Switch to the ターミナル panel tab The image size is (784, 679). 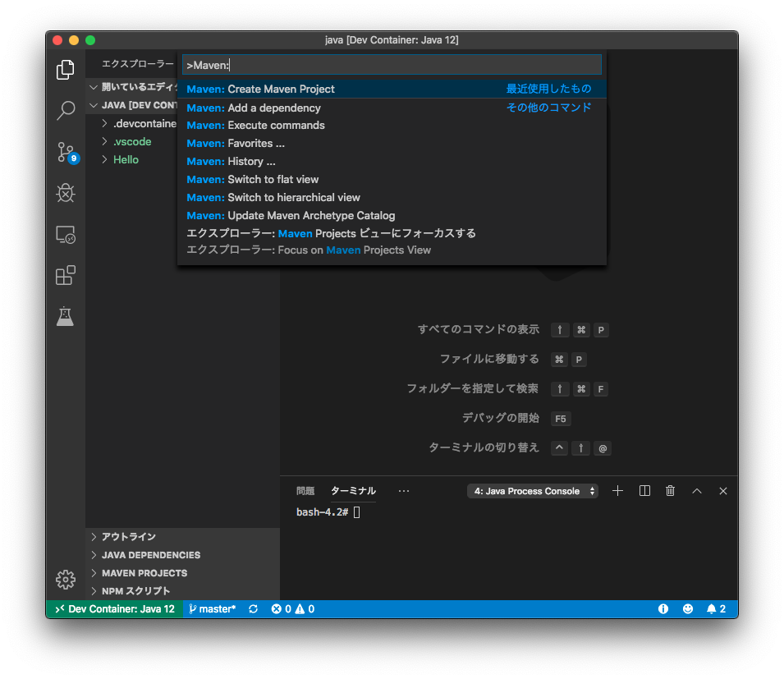353,491
